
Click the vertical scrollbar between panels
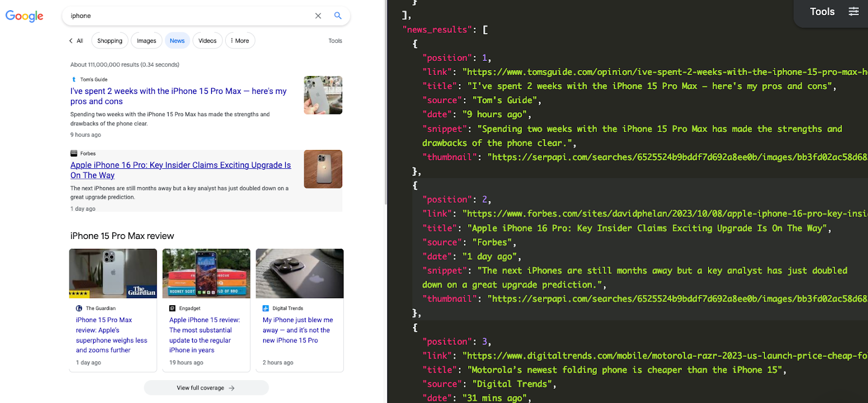tap(386, 102)
